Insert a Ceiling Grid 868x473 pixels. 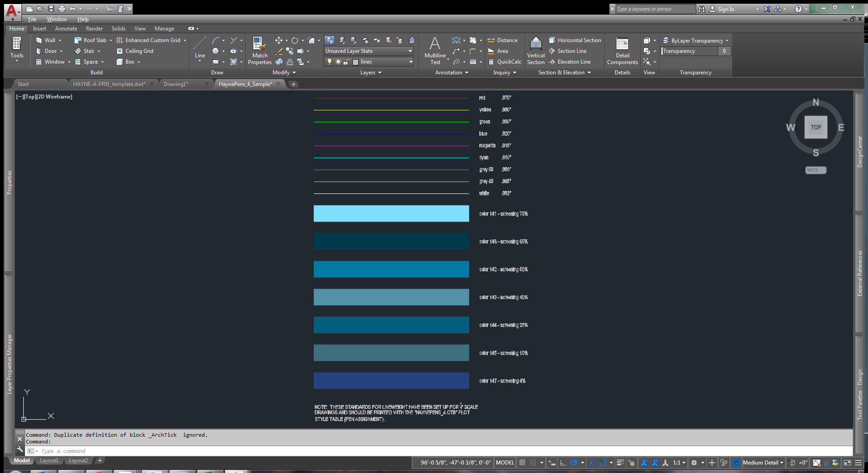tap(135, 51)
